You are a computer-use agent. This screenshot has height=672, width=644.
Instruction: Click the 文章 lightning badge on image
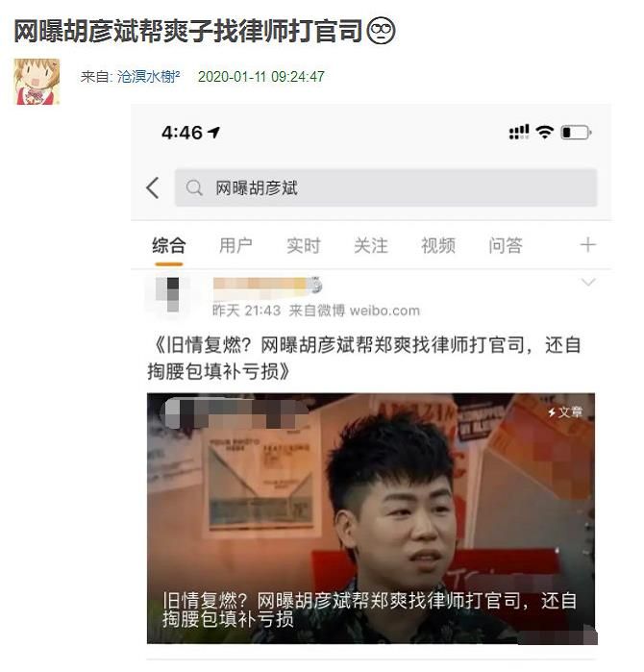565,412
